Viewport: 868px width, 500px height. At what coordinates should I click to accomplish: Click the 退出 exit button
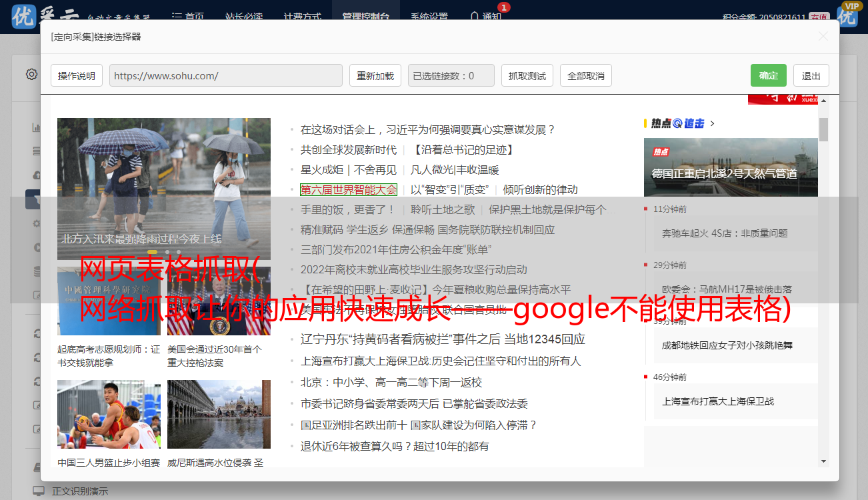(x=811, y=76)
